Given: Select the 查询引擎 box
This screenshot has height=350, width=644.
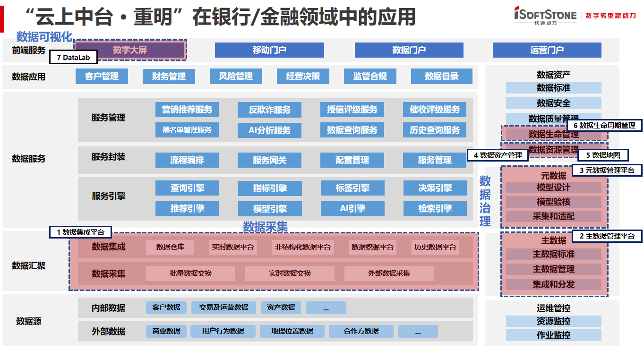Looking at the screenshot, I should coord(187,188).
